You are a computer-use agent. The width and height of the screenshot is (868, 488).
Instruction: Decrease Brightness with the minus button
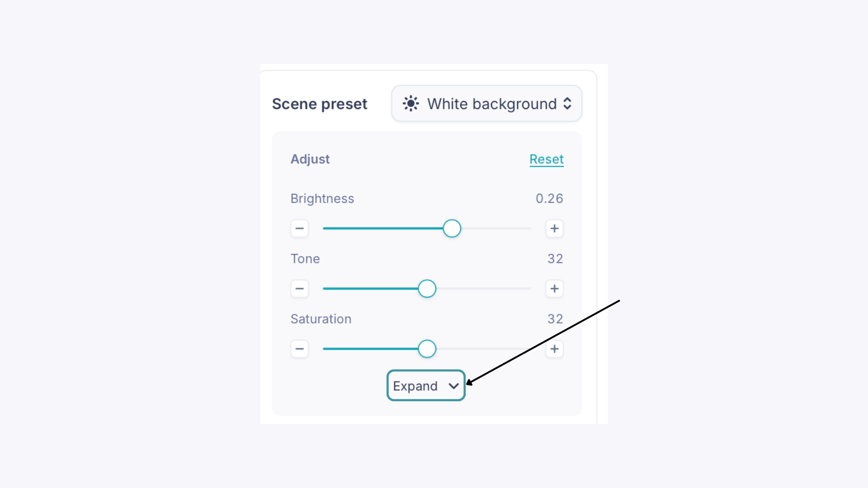tap(299, 229)
